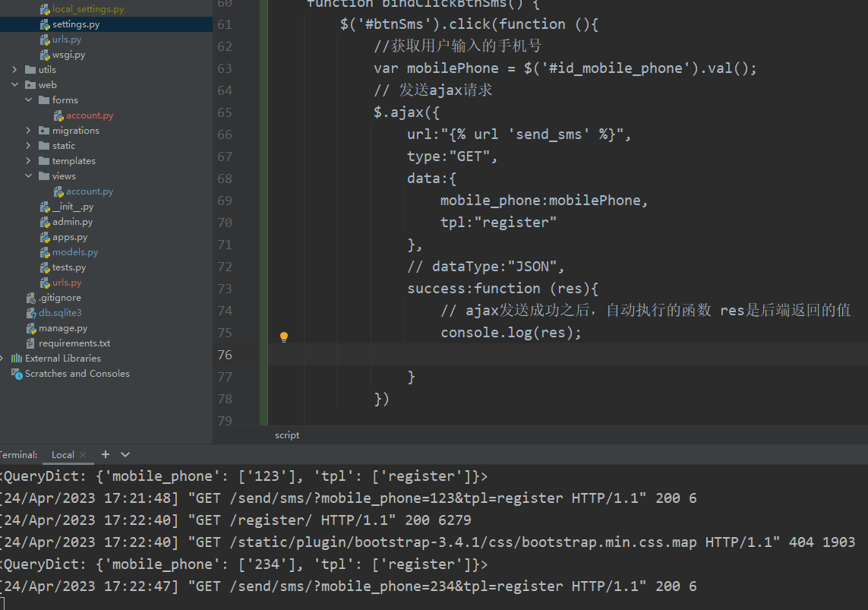Expand the utils folder
The height and width of the screenshot is (610, 868).
pyautogui.click(x=15, y=70)
